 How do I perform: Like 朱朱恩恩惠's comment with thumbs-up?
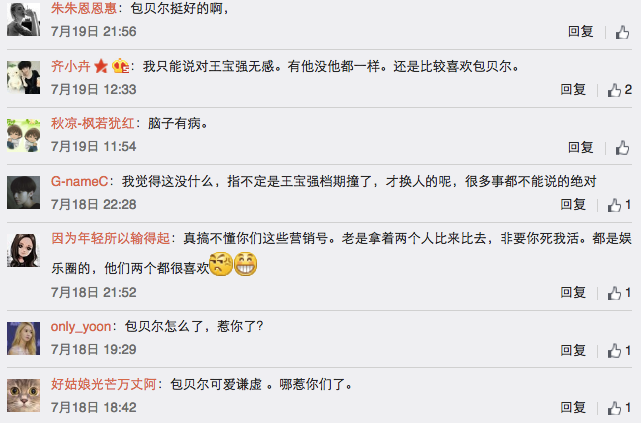pos(622,32)
